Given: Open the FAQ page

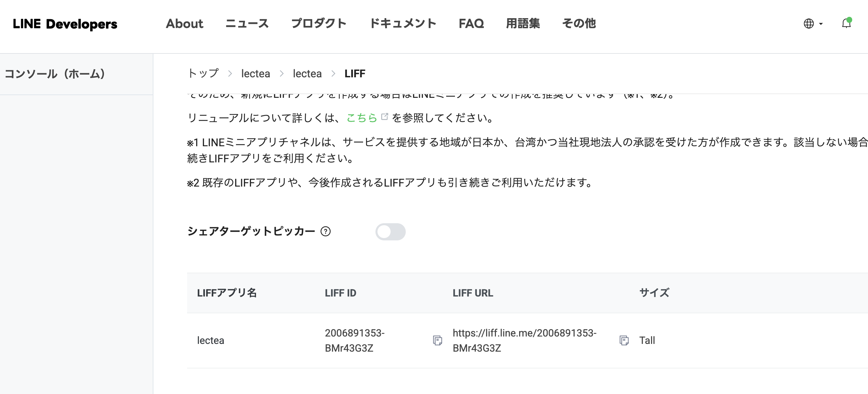Looking at the screenshot, I should [x=471, y=24].
